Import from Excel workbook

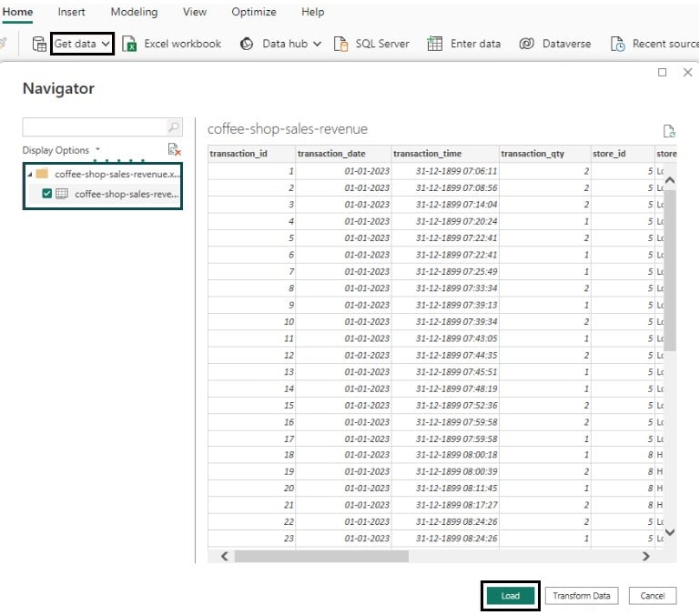click(x=182, y=44)
